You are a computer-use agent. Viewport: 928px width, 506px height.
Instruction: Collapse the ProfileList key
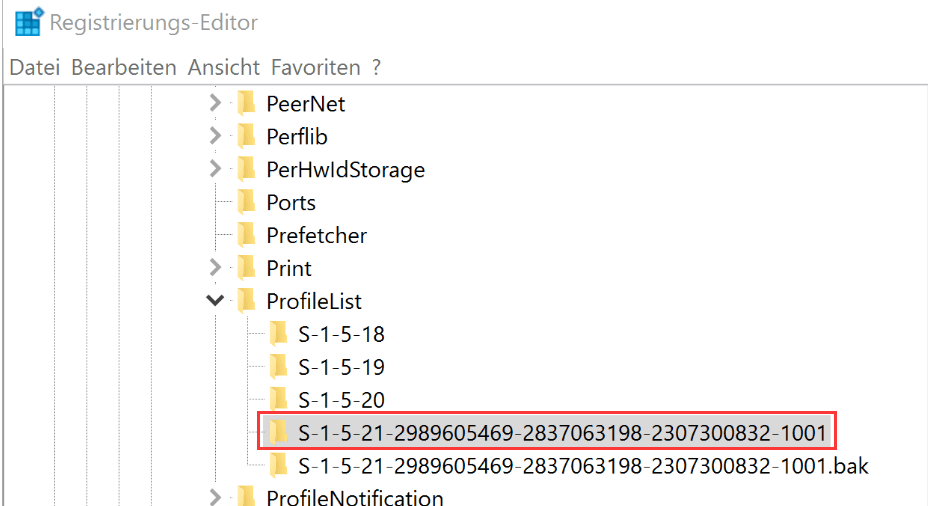[214, 301]
